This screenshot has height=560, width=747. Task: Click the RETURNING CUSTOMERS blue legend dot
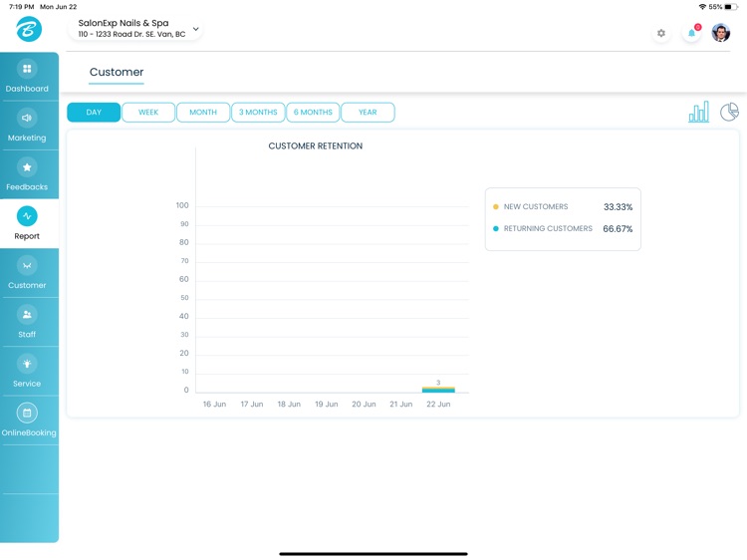tap(495, 229)
